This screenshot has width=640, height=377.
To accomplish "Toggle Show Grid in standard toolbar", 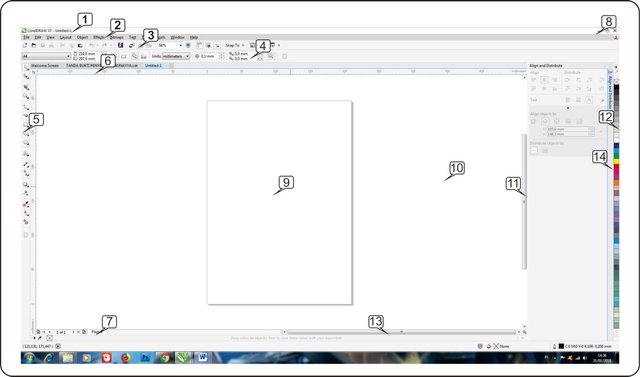I will (x=208, y=45).
